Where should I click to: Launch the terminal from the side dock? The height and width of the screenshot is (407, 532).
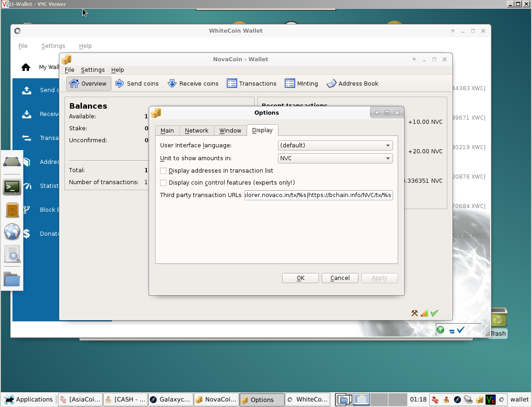point(12,187)
